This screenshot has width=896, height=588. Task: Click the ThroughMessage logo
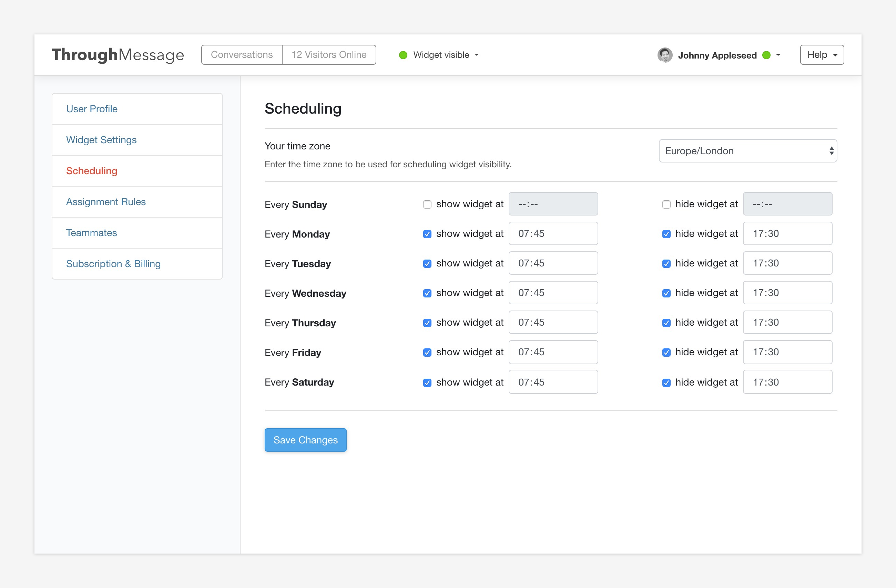click(118, 55)
